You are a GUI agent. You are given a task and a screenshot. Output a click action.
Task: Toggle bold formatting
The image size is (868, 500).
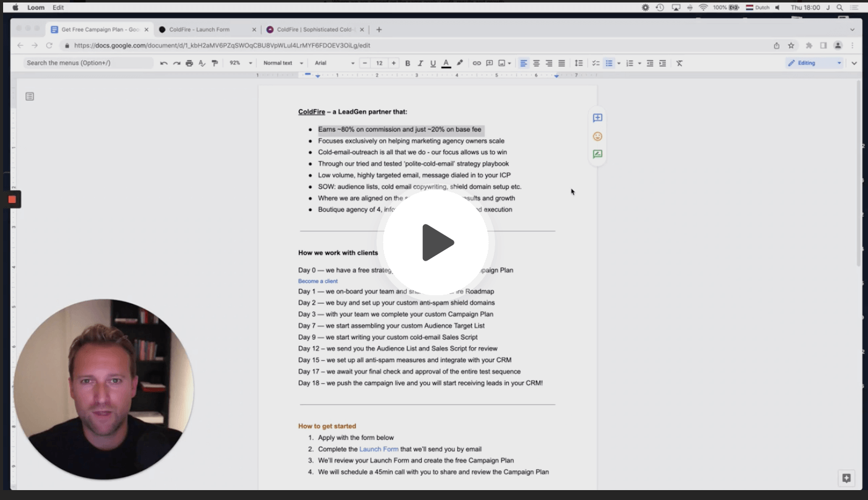click(407, 63)
